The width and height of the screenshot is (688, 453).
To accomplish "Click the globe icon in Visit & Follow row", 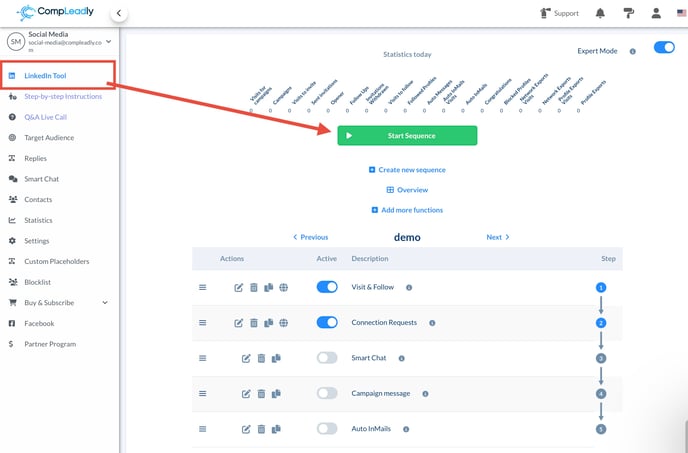I will coord(283,287).
